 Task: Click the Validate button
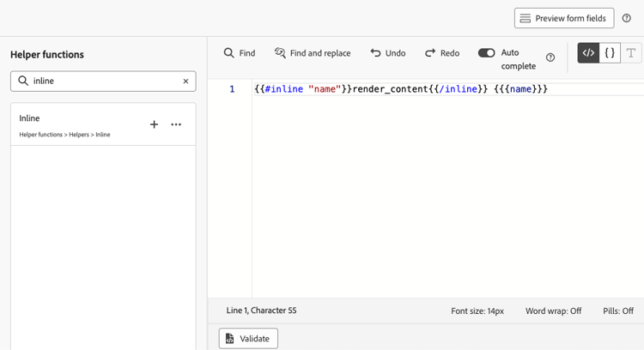point(248,339)
